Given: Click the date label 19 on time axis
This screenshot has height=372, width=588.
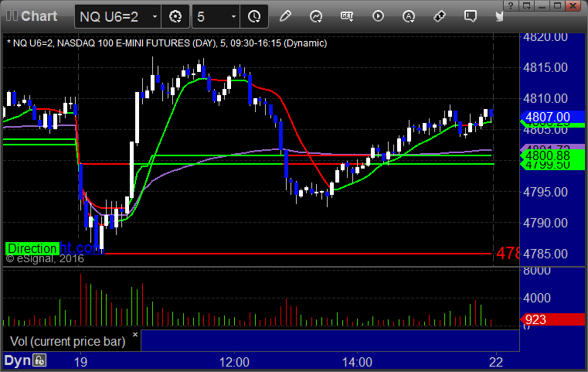Looking at the screenshot, I should [80, 362].
